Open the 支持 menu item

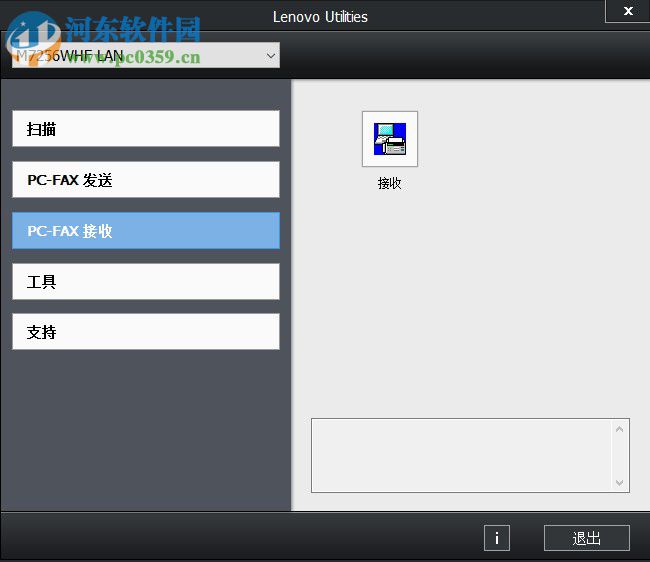pyautogui.click(x=146, y=332)
